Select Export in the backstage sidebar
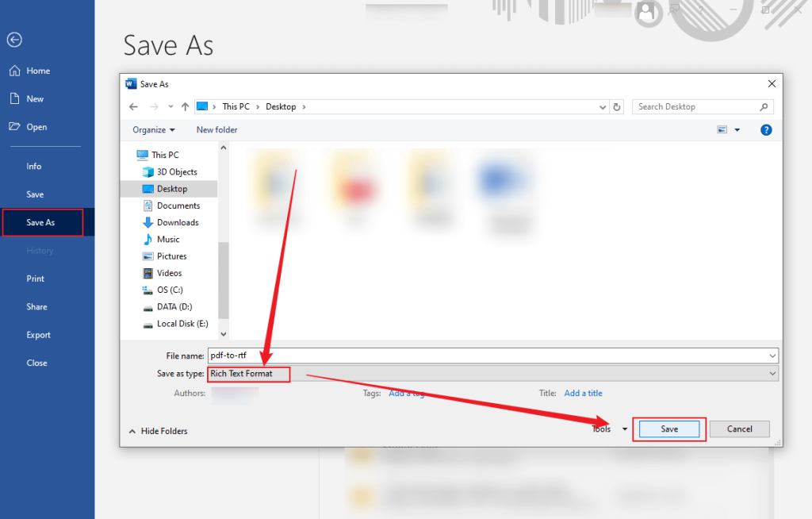Image resolution: width=812 pixels, height=519 pixels. (x=37, y=334)
